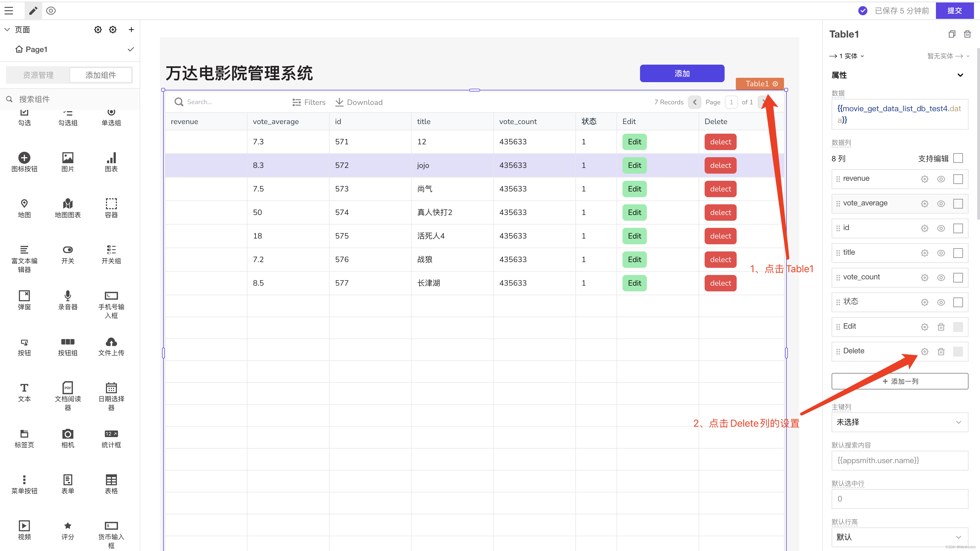
Task: Collapse the 属性 section
Action: pos(960,75)
